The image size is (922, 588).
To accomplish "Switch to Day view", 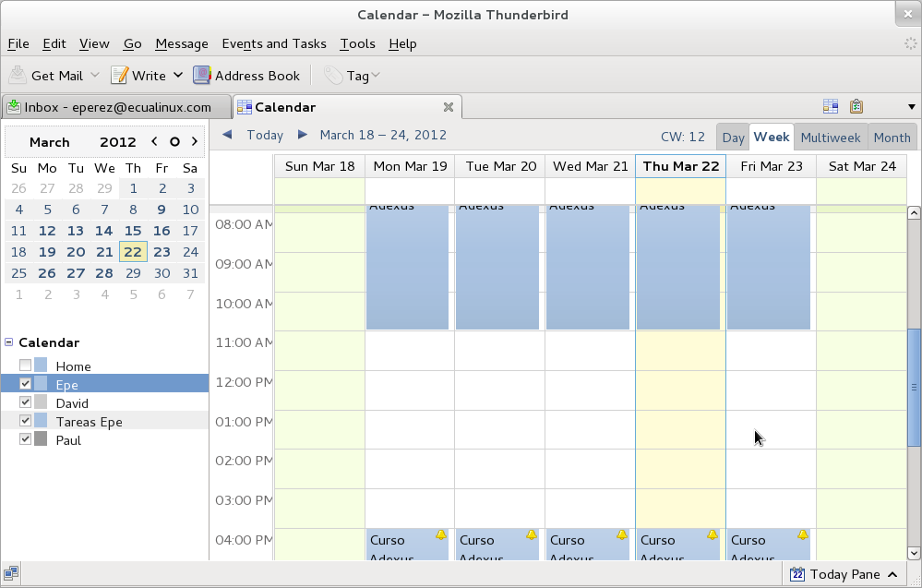I will 733,138.
